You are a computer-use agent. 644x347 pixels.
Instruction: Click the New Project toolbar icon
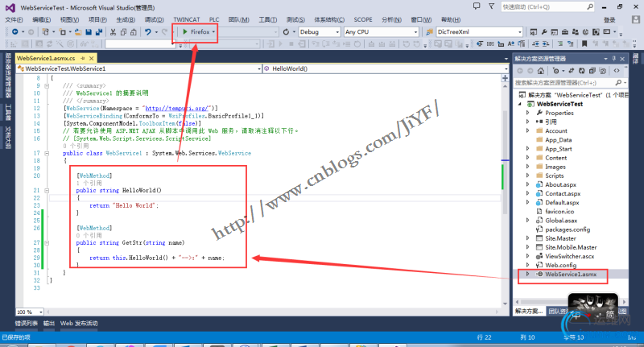pyautogui.click(x=45, y=31)
